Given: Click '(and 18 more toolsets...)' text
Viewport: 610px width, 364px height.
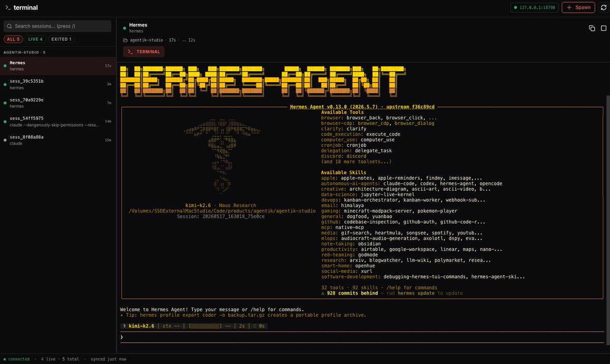Looking at the screenshot, I should tap(356, 162).
